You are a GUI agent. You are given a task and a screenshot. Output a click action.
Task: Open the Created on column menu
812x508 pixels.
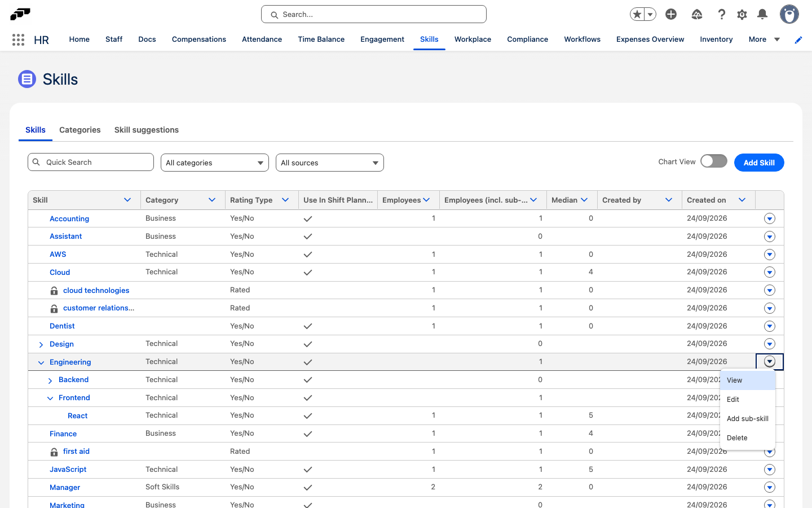tap(742, 200)
